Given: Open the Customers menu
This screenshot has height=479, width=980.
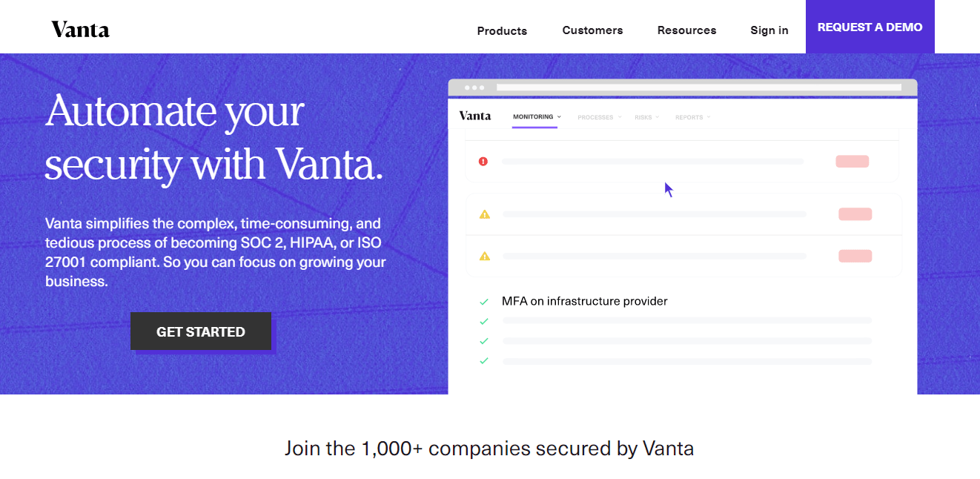Looking at the screenshot, I should coord(592,30).
